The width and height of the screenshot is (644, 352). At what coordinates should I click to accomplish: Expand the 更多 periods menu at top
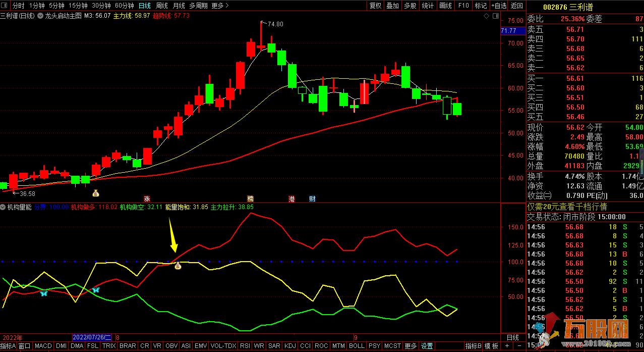tap(220, 6)
